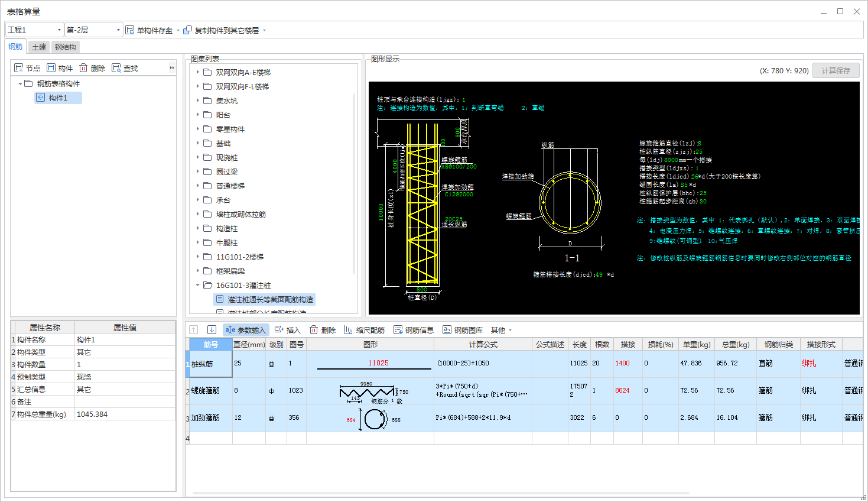This screenshot has height=502, width=868.
Task: Click the 墙柱或砌体拉筋 folder row
Action: [240, 214]
